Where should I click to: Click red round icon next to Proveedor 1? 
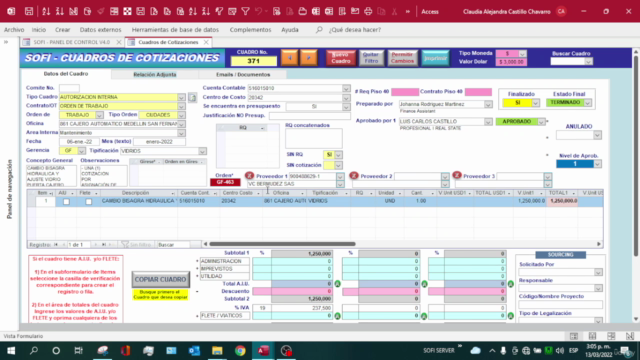point(249,176)
